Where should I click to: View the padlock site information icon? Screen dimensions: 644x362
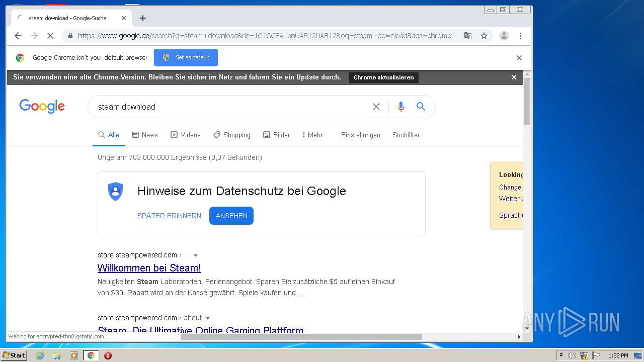click(70, 36)
